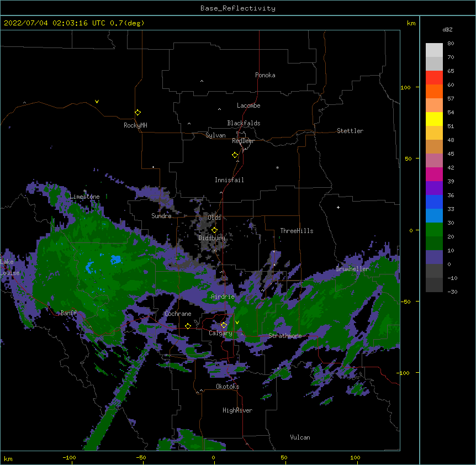Select the yellow diamond marker above Calgary label
This screenshot has height=465, width=476.
point(224,325)
